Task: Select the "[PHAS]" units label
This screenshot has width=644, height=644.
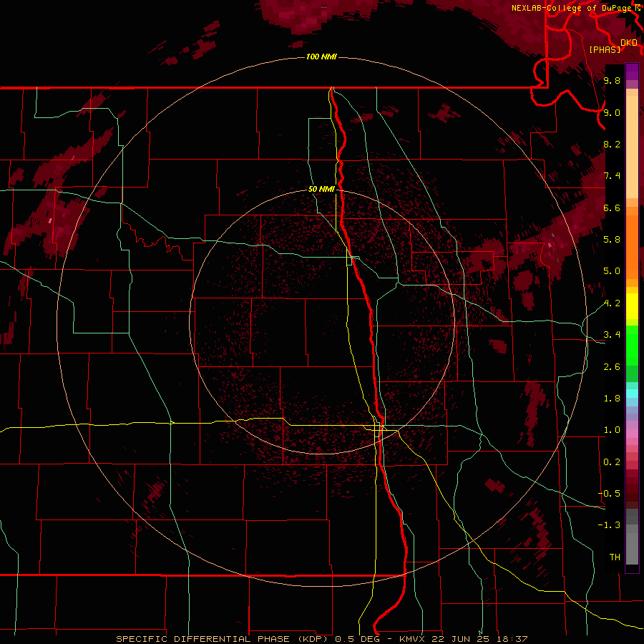Action: click(x=605, y=50)
